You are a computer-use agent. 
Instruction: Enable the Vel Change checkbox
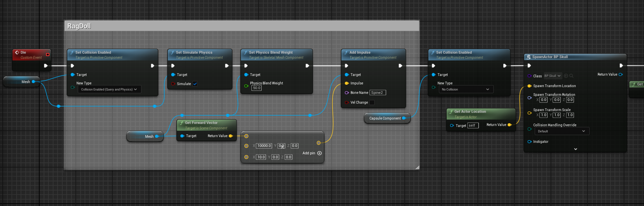pos(372,103)
